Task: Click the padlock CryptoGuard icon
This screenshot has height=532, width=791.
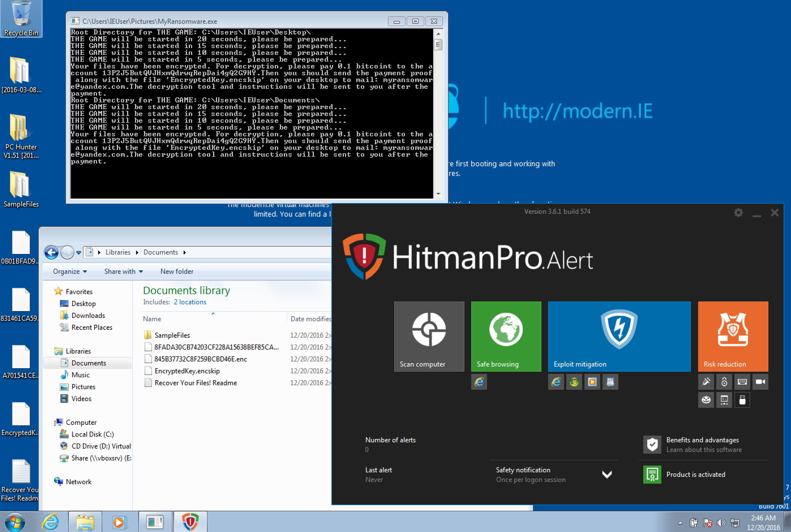Action: click(724, 382)
